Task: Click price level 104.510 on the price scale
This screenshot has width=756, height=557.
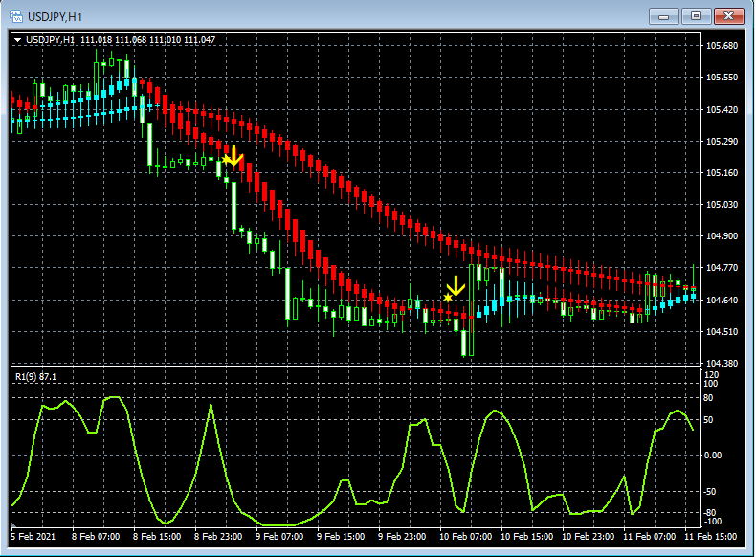Action: click(x=722, y=332)
